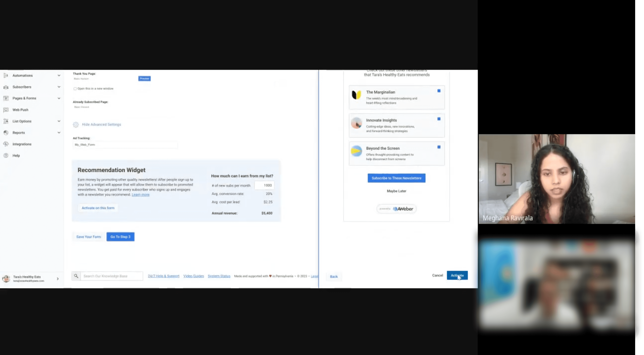
Task: Click the Subscribers sidebar icon
Action: (6, 87)
